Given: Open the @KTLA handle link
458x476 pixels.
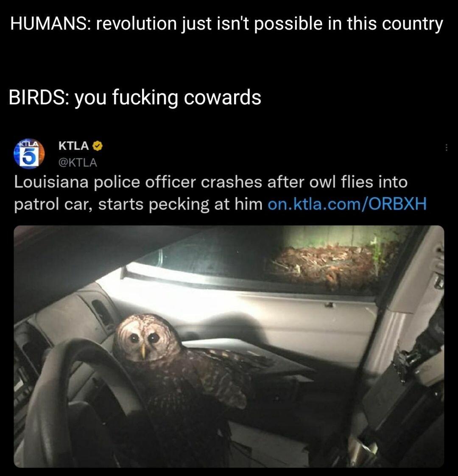Looking at the screenshot, I should [78, 163].
